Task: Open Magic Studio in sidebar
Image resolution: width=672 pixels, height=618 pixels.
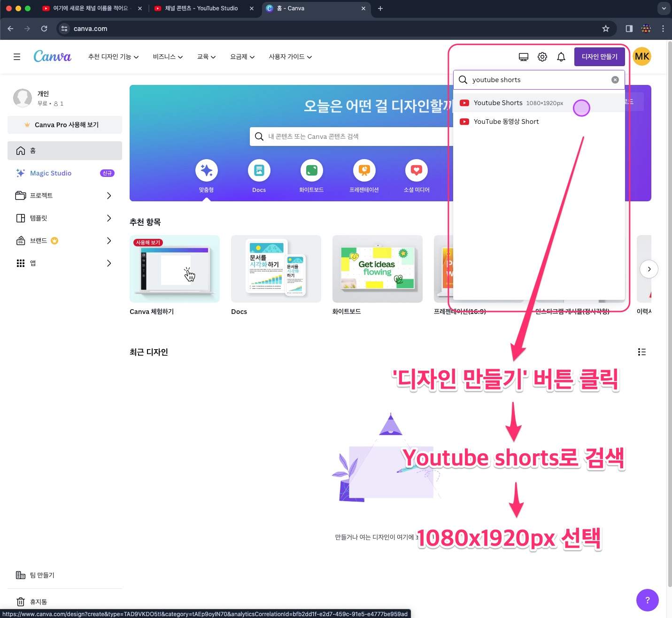Action: 65,173
